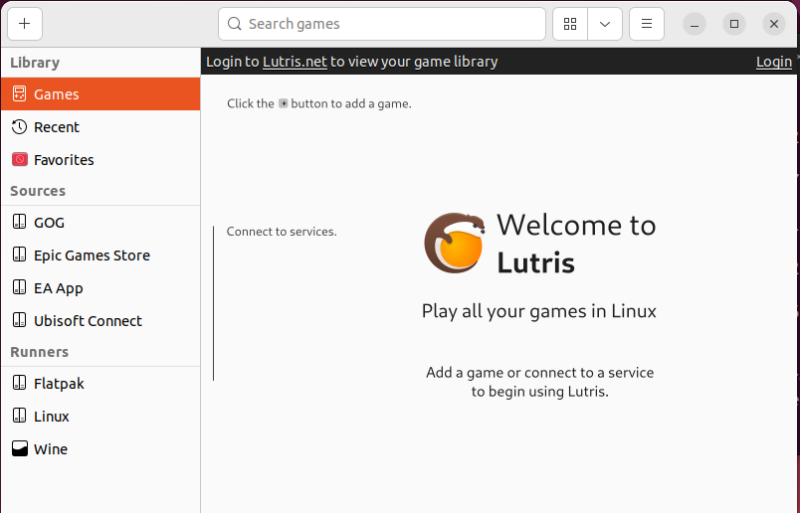
Task: Switch to grid view icon
Action: point(570,24)
